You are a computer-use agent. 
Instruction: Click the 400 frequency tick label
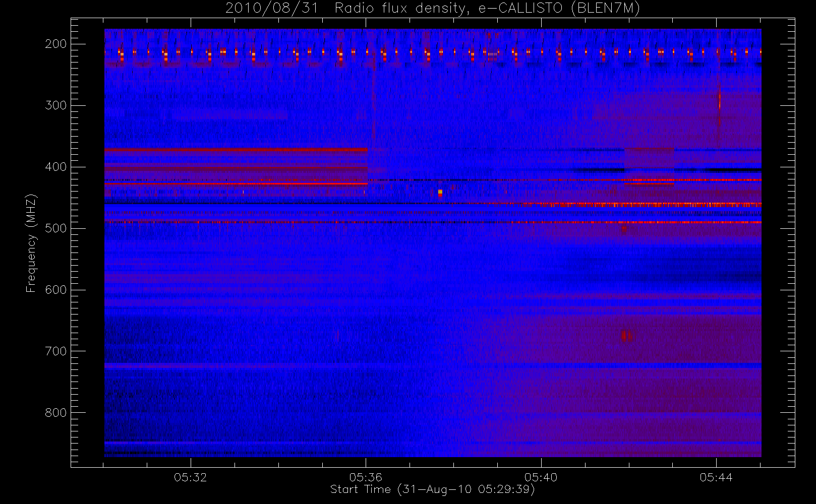coord(55,167)
